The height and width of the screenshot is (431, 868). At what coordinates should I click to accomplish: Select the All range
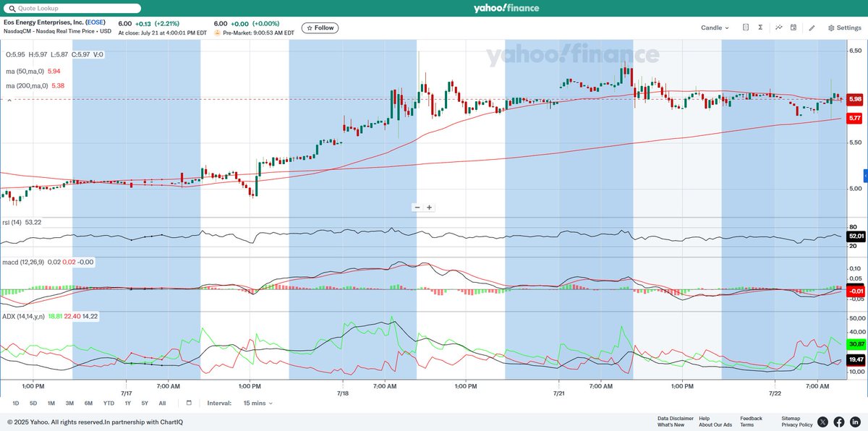pyautogui.click(x=162, y=403)
